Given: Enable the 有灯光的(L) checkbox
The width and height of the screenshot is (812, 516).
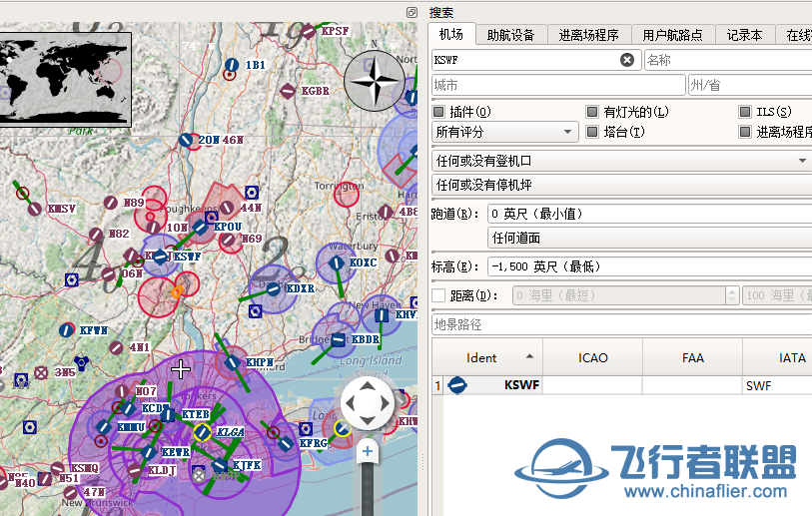Looking at the screenshot, I should [592, 112].
